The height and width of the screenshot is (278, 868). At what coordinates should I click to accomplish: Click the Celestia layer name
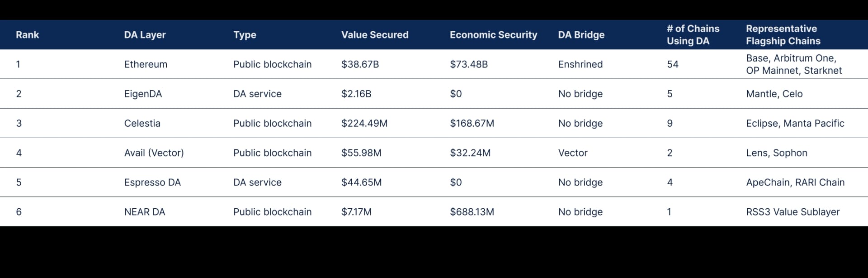coord(142,123)
